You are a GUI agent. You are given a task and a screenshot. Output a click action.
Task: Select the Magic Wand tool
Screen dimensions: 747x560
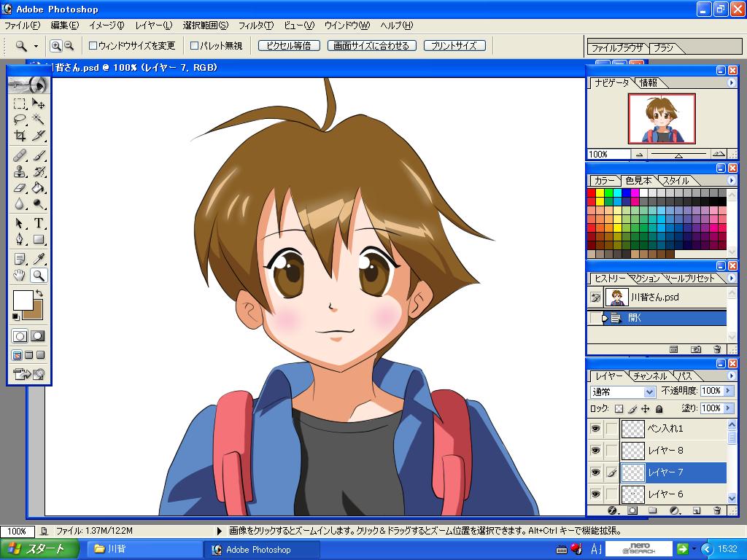pos(38,120)
